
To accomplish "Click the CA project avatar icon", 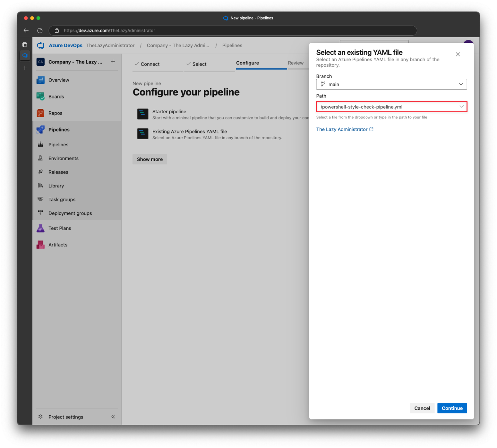I will (x=40, y=62).
